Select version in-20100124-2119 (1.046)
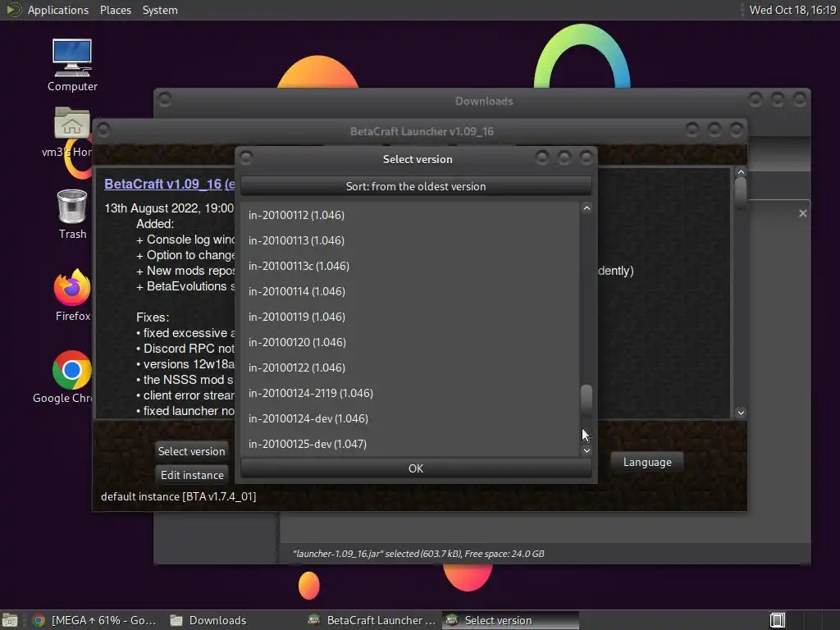This screenshot has width=840, height=630. coord(410,393)
